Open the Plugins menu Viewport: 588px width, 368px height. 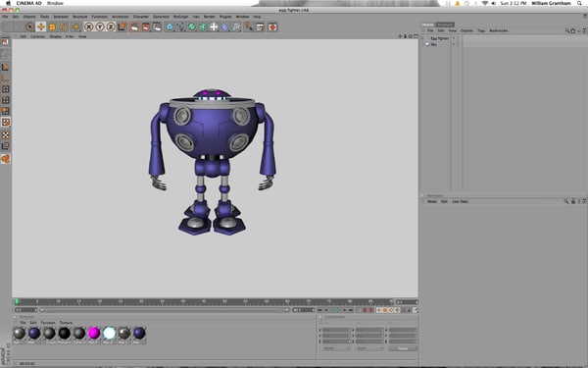225,17
